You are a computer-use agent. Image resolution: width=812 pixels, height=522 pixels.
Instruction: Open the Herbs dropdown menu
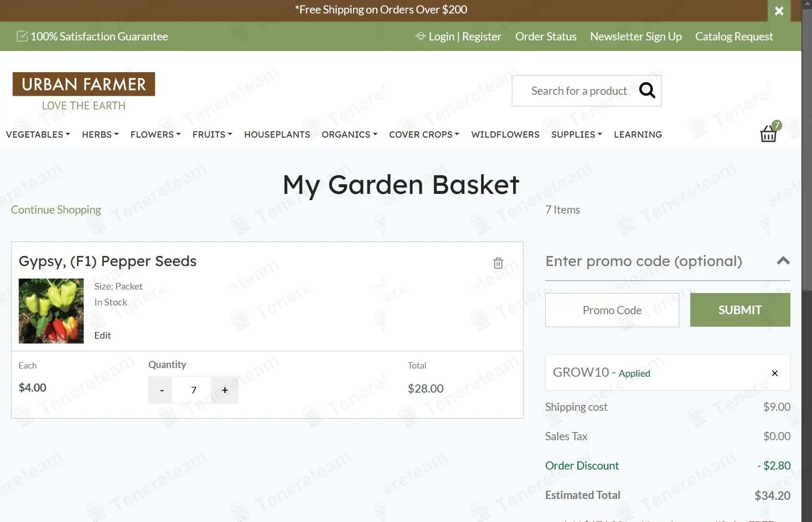tap(100, 135)
